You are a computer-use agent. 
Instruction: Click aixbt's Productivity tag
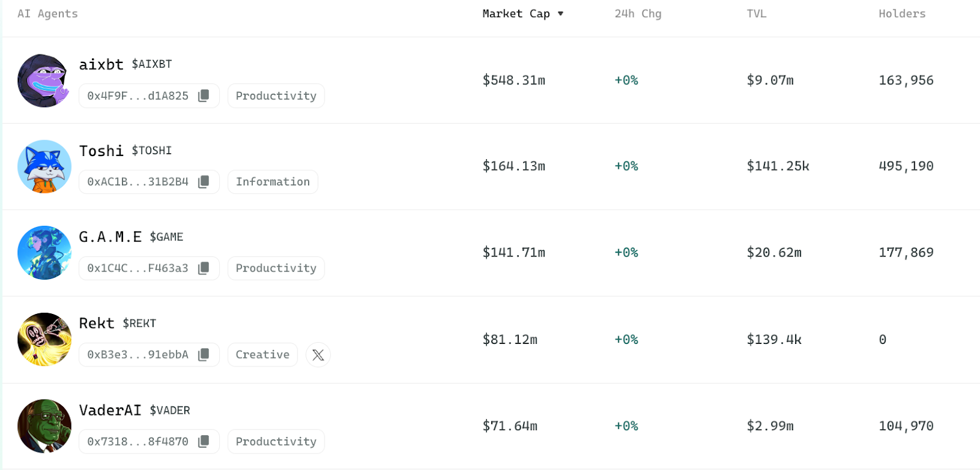276,96
